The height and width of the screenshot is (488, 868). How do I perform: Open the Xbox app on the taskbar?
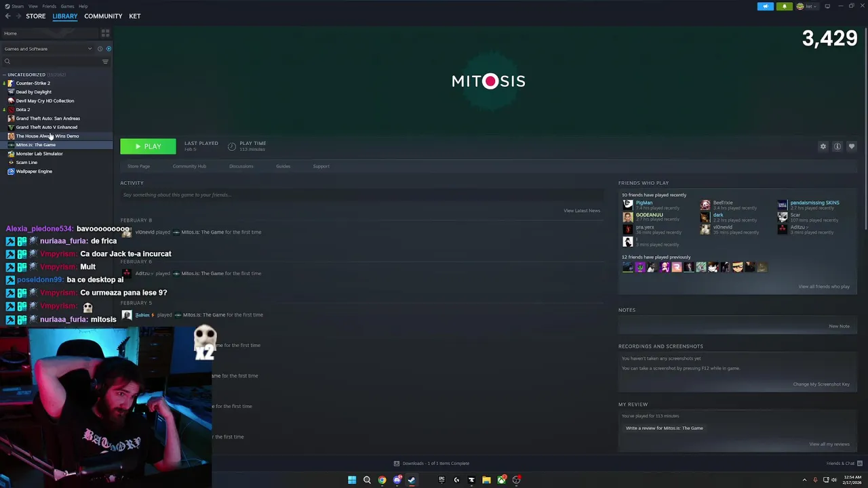pyautogui.click(x=501, y=480)
